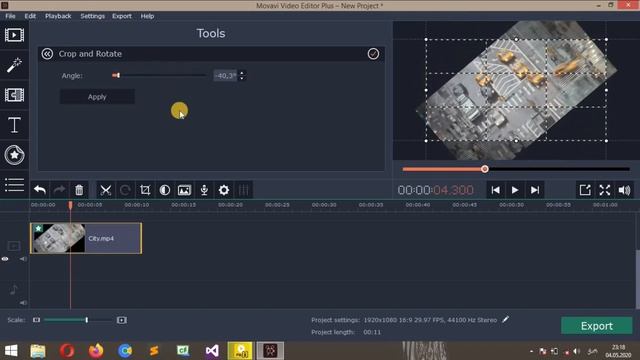Mute the video track audio
The height and width of the screenshot is (360, 640).
point(23,259)
